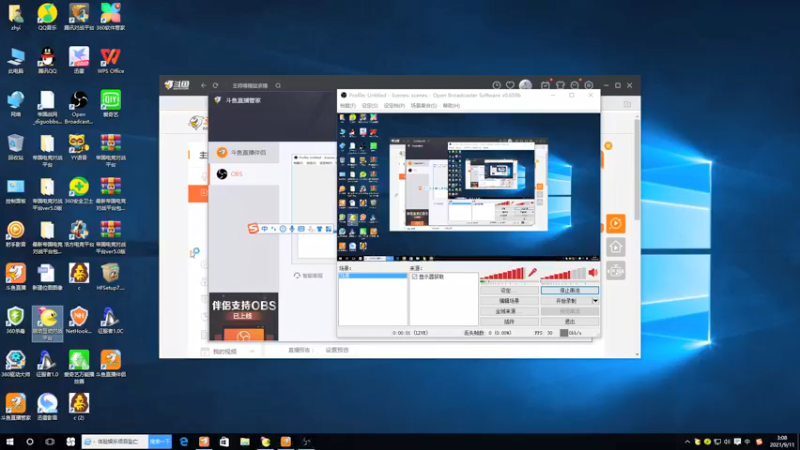Select the yellow Pac-Man game desktop icon

pyautogui.click(x=47, y=324)
